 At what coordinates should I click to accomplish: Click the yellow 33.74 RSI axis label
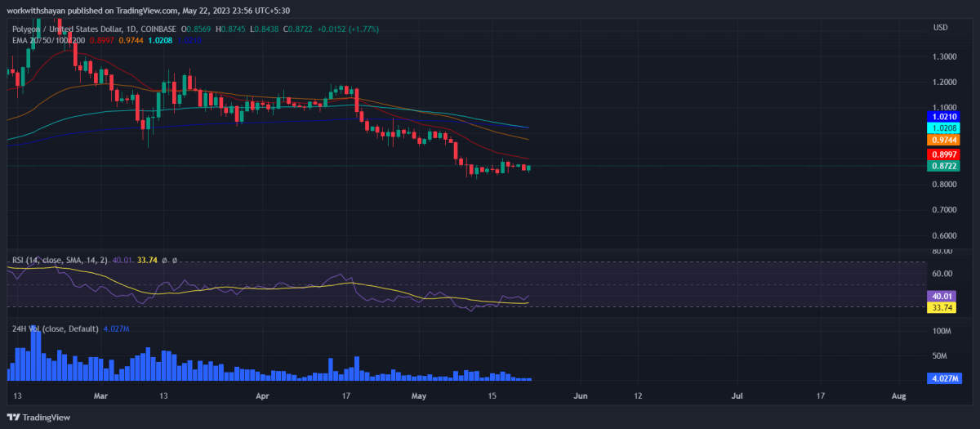(x=943, y=307)
